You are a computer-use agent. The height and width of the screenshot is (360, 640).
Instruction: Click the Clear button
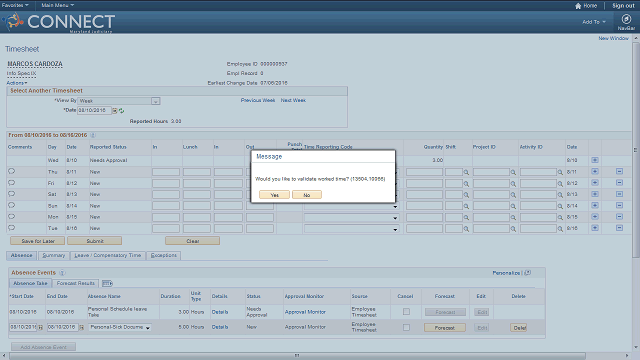pyautogui.click(x=193, y=241)
